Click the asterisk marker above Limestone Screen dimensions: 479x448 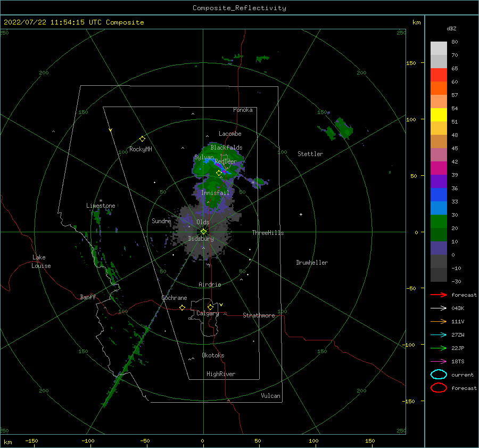(101, 201)
